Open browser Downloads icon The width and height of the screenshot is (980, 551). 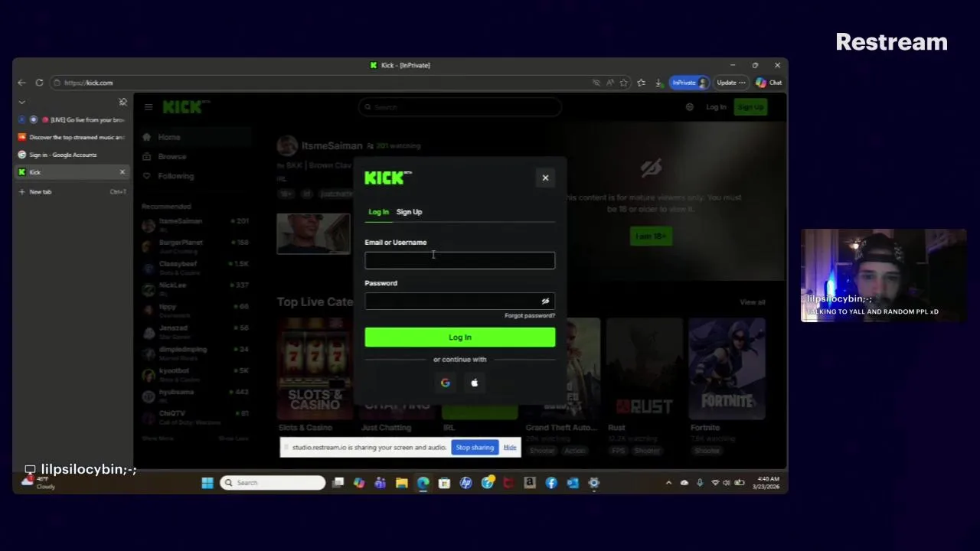click(658, 83)
